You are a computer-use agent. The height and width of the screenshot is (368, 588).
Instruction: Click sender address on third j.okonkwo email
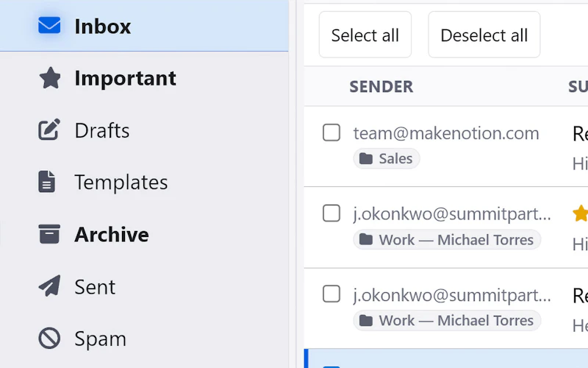pos(452,295)
